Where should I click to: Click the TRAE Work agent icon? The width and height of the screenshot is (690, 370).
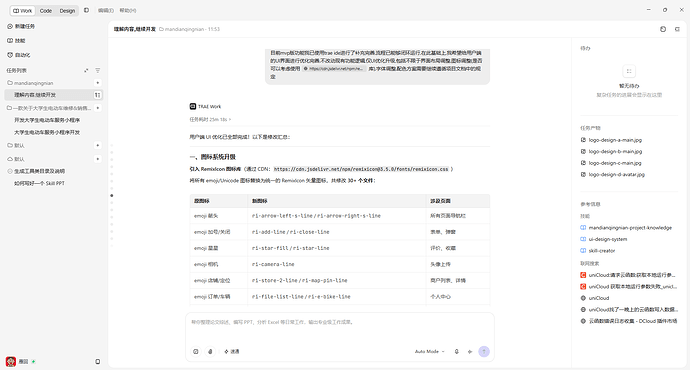[x=193, y=106]
